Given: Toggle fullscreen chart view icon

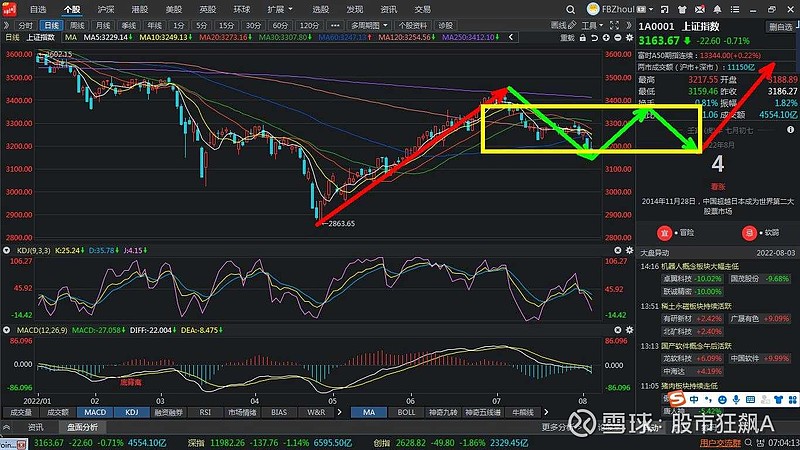Looking at the screenshot, I should point(614,25).
